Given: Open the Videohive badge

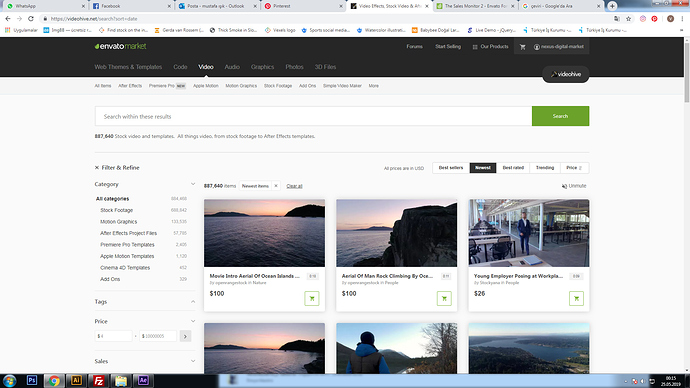Looking at the screenshot, I should pos(565,74).
